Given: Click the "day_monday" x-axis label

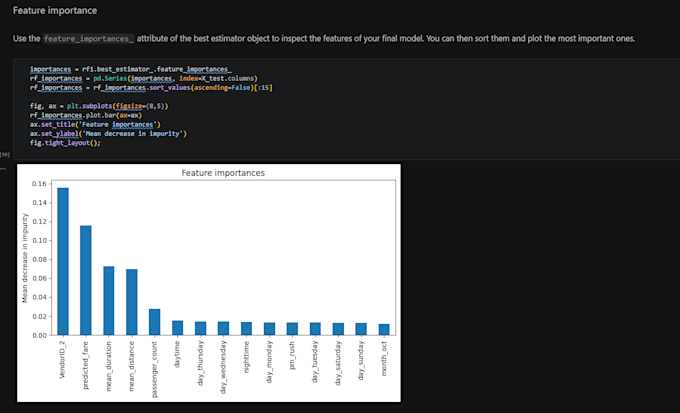Looking at the screenshot, I should (x=269, y=362).
